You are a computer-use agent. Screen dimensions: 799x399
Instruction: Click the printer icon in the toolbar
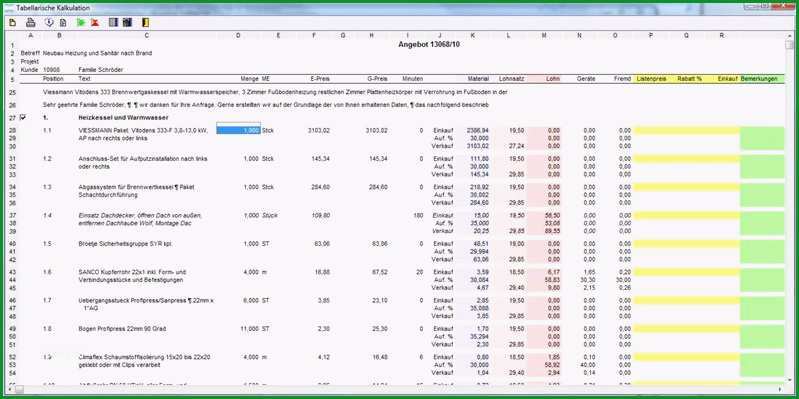tap(31, 22)
